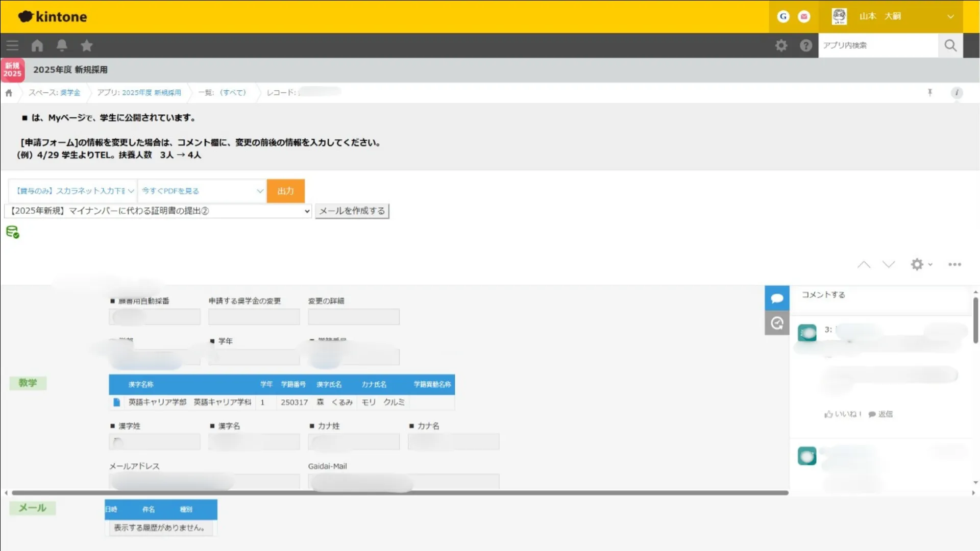Screen dimensions: 980x551
Task: Open the hamburger navigation menu
Action: coord(12,45)
